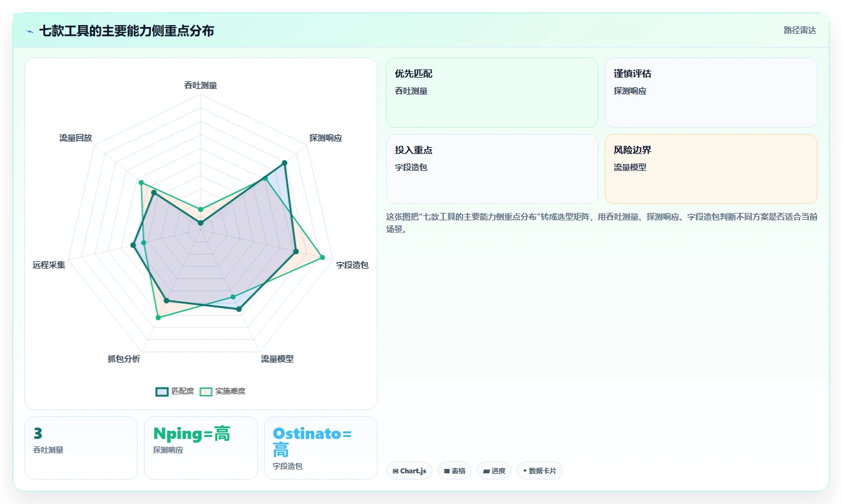
Task: Open the 优先匹配 card
Action: tap(492, 93)
